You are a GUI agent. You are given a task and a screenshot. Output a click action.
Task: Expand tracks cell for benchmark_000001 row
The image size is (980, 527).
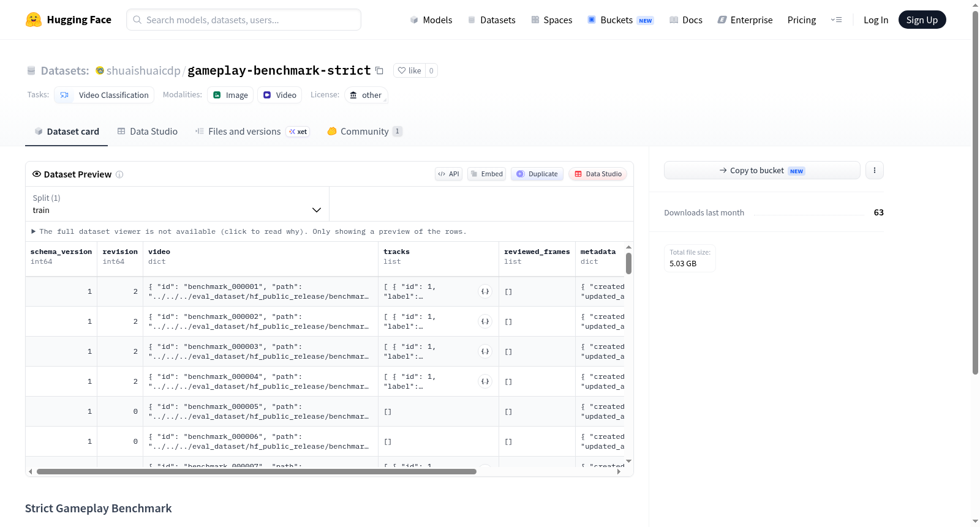[485, 291]
